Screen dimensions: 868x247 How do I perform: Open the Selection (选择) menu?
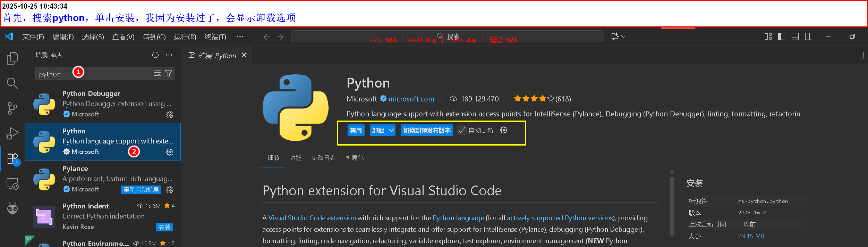(x=93, y=37)
